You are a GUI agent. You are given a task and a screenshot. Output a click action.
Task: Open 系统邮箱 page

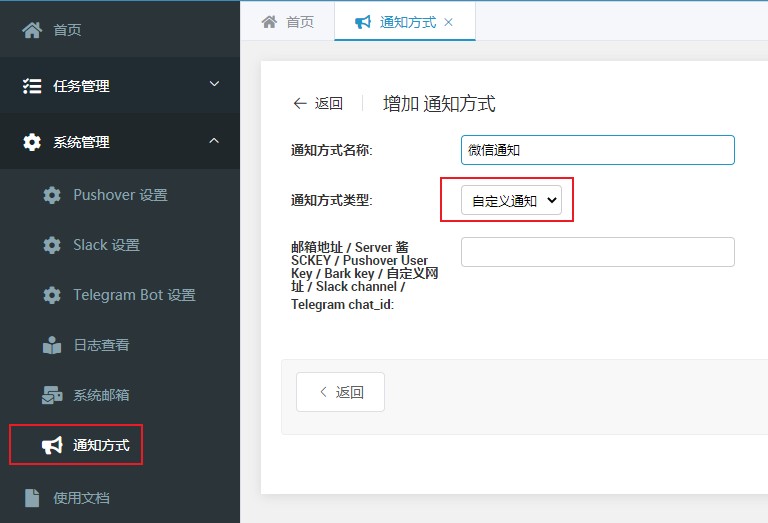pos(120,395)
